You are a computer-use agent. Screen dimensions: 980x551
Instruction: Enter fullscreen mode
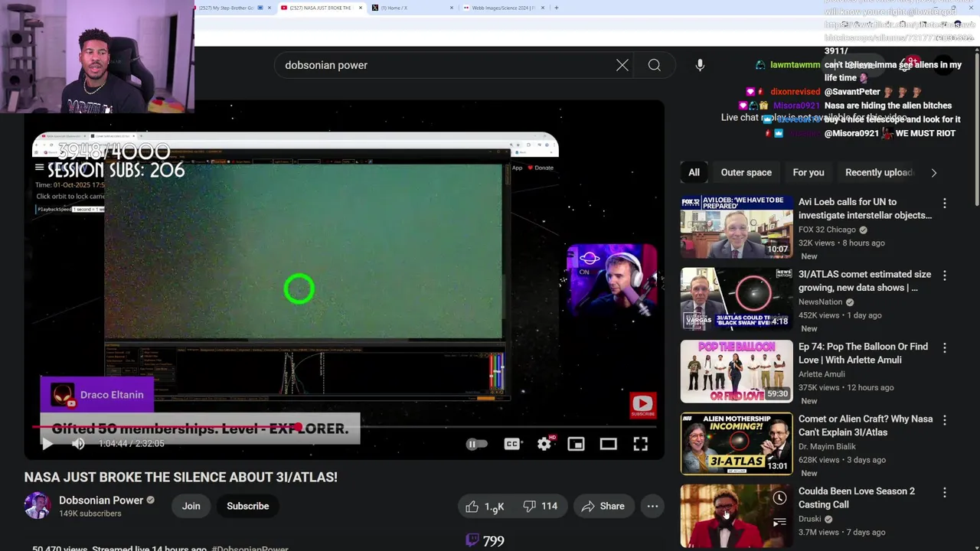click(640, 444)
